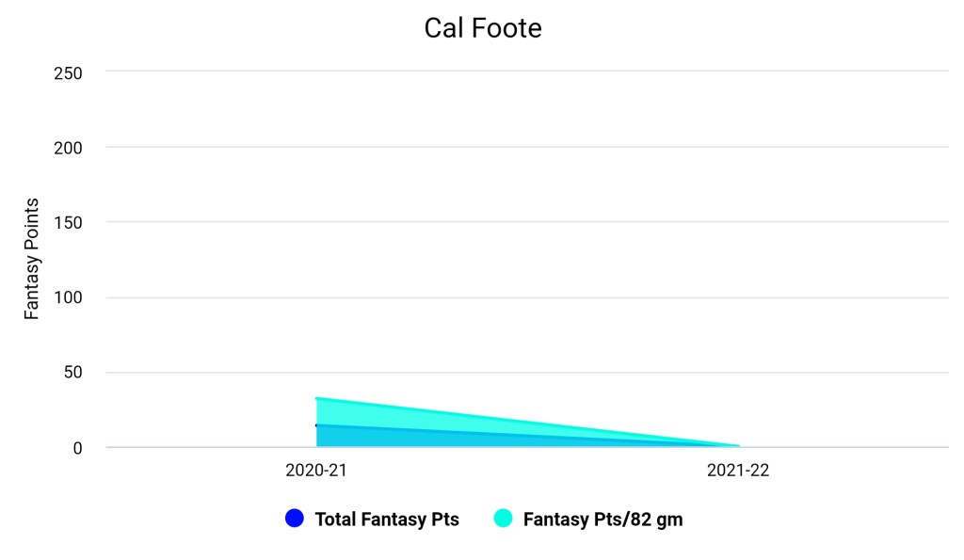This screenshot has height=560, width=964.
Task: Click the 100 y-axis tick label
Action: tap(70, 297)
